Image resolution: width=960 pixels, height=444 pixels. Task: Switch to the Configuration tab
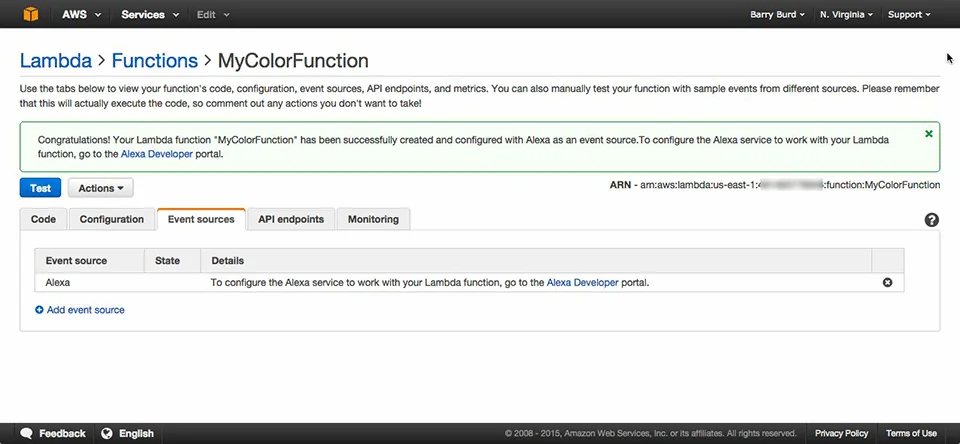[x=112, y=219]
